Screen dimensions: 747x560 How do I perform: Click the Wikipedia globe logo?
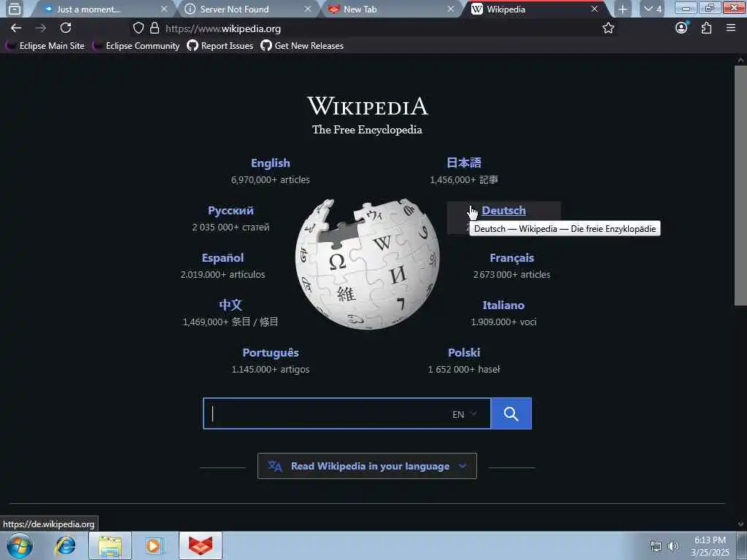pos(368,264)
